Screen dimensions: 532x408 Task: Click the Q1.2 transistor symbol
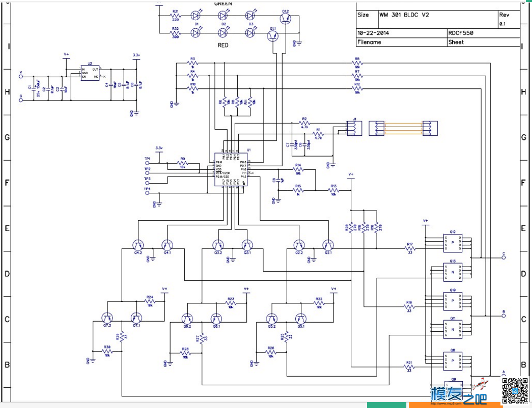tap(285, 19)
